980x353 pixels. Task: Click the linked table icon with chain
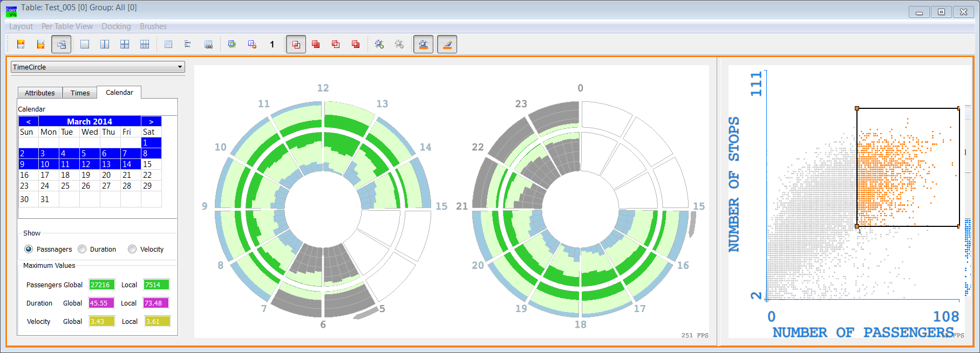click(x=208, y=44)
